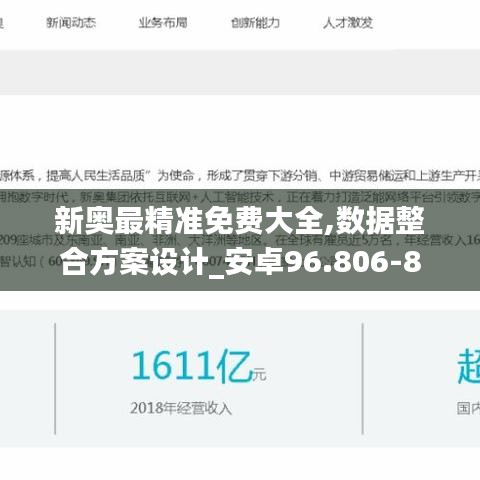The height and width of the screenshot is (480, 480).
Task: Click the 2018年经营收入 caption
Action: point(181,408)
